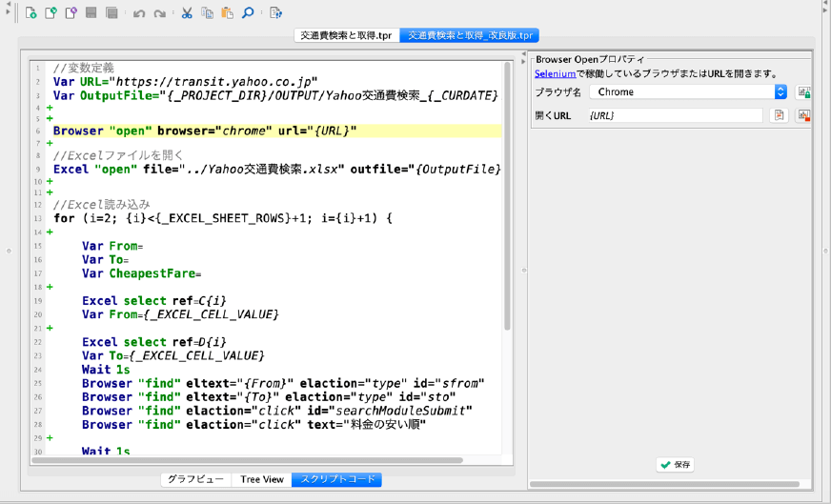Click the right-edge panel splitter handle dot
The image size is (831, 504).
click(824, 251)
